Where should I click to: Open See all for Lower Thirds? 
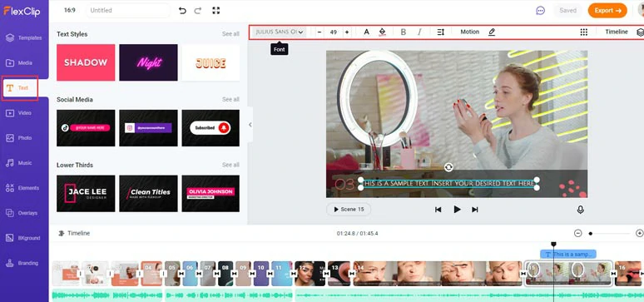230,165
